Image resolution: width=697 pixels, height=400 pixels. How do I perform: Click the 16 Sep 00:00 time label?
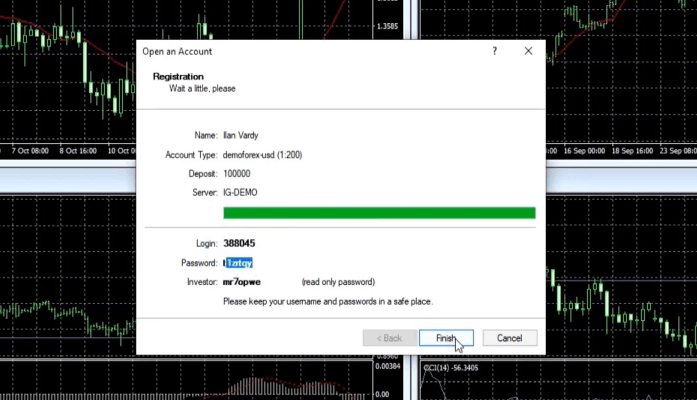click(x=584, y=151)
